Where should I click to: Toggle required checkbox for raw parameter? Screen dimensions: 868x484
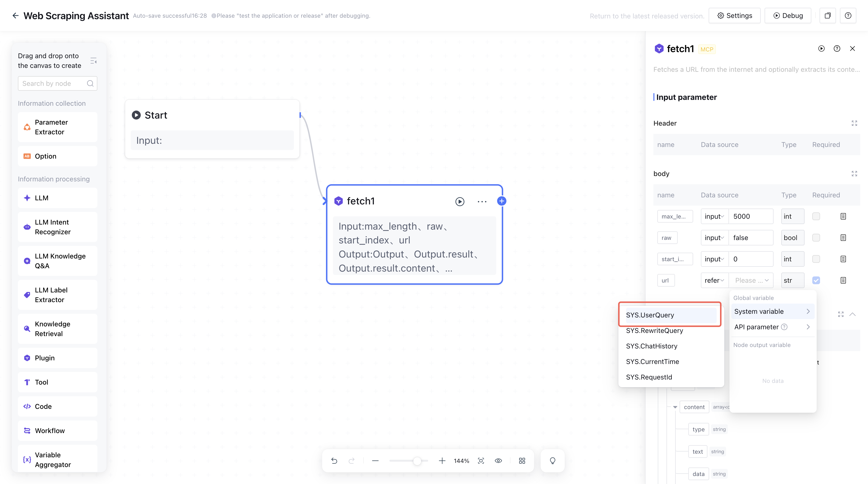click(816, 238)
